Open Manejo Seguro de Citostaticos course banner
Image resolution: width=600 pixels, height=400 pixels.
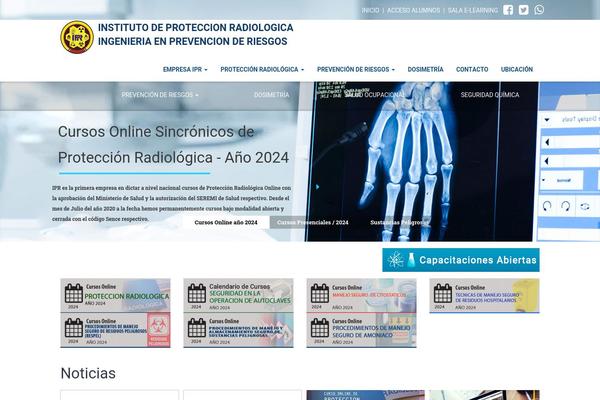click(x=361, y=296)
